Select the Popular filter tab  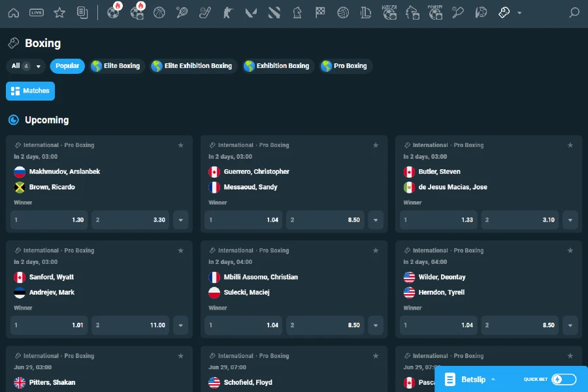(x=67, y=65)
